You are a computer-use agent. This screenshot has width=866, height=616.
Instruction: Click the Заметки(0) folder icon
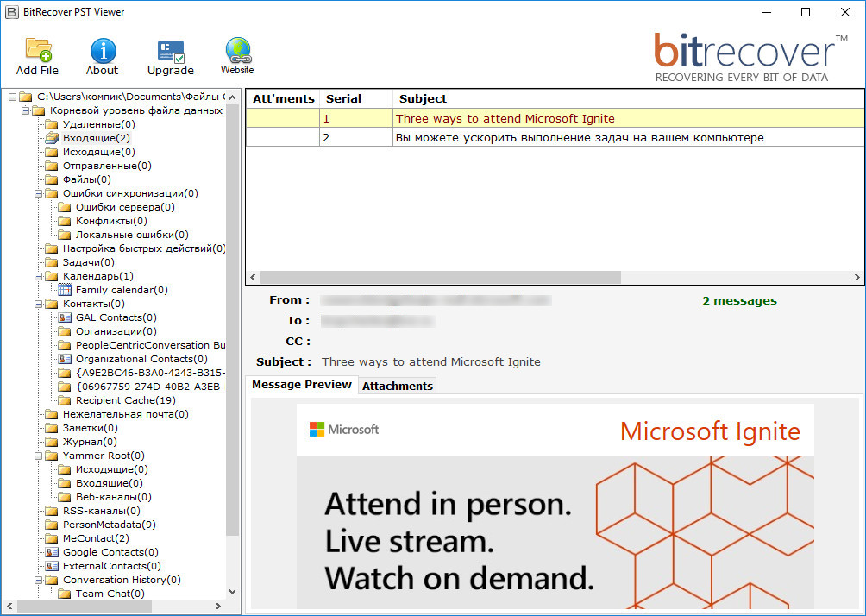click(x=52, y=428)
